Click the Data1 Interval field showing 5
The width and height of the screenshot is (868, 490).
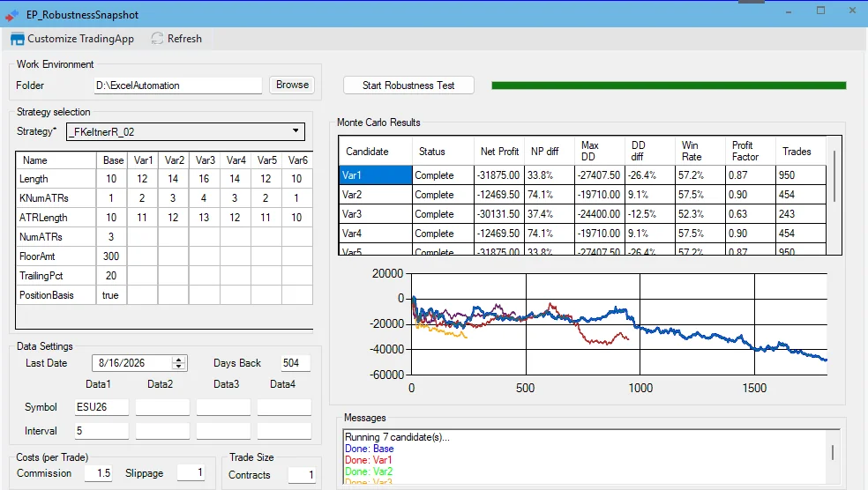pos(101,431)
